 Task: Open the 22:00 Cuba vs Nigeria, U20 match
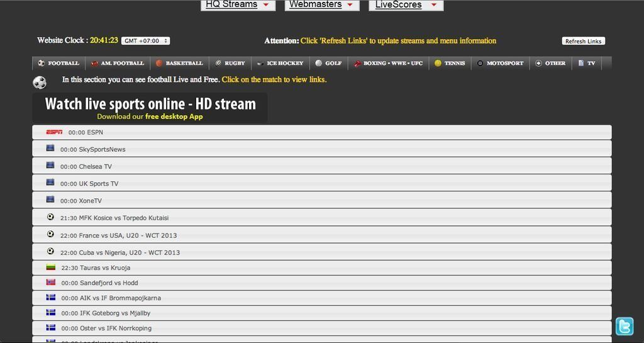click(x=322, y=251)
